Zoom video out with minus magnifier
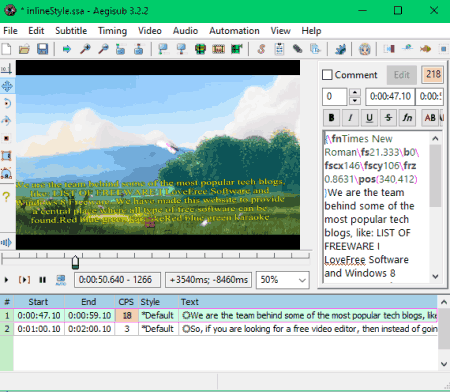Image resolution: width=450 pixels, height=392 pixels. click(x=103, y=49)
